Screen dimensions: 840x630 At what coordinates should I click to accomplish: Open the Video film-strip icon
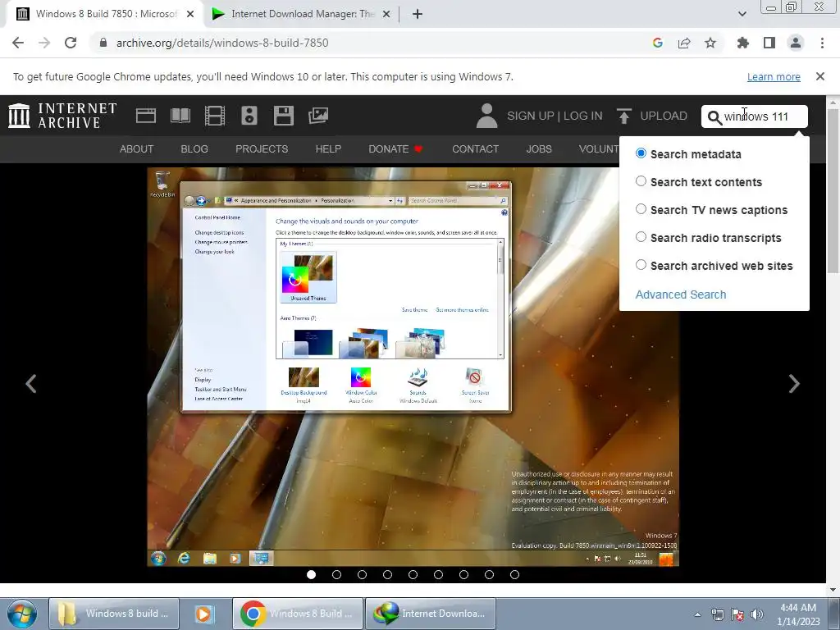(x=215, y=116)
